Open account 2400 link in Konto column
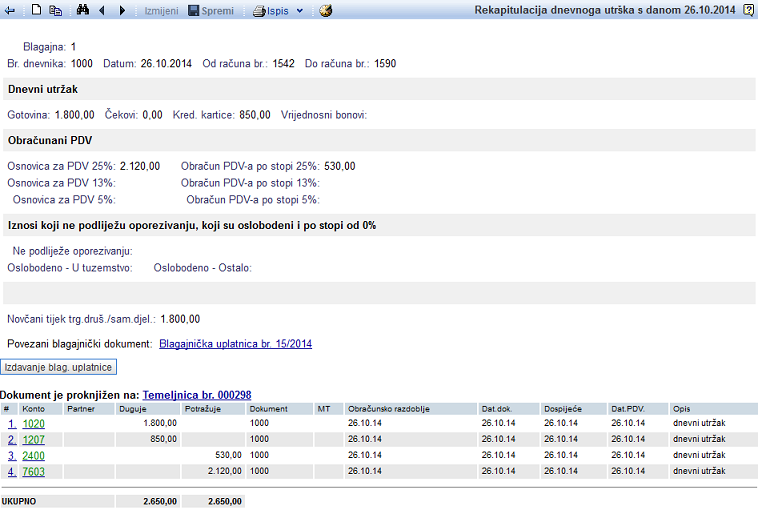Image resolution: width=758 pixels, height=514 pixels. click(33, 455)
